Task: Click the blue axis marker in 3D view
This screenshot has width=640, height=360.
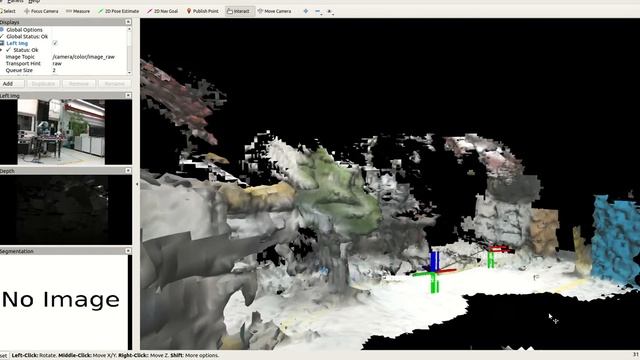Action: pos(434,261)
